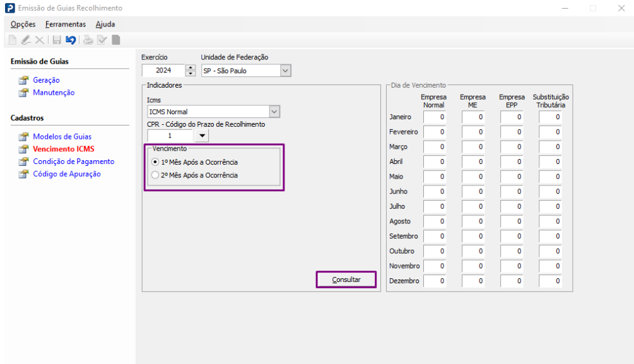
Task: Click Julho Substituição Tributária day field
Action: [550, 206]
